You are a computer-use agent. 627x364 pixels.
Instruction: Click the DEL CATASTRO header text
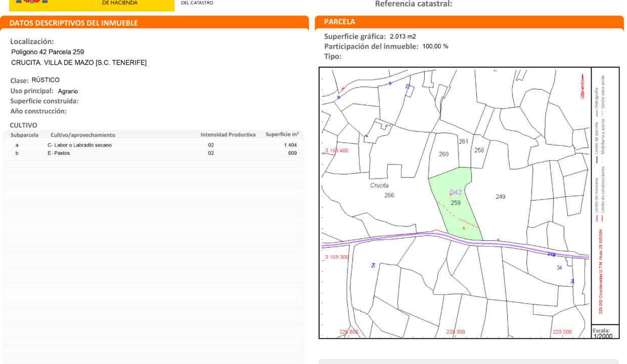point(197,3)
